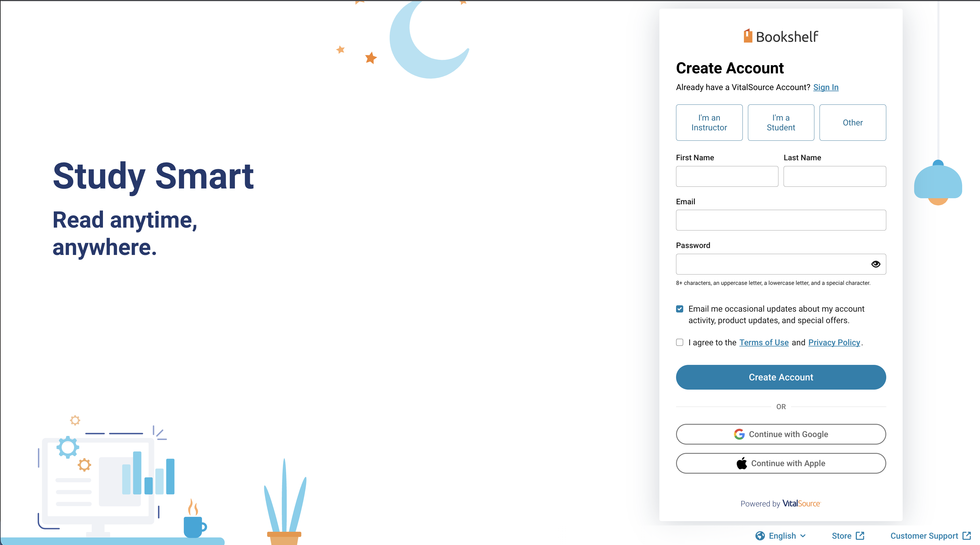Click the Terms of Use link
Screen dimensions: 980x545
(763, 342)
